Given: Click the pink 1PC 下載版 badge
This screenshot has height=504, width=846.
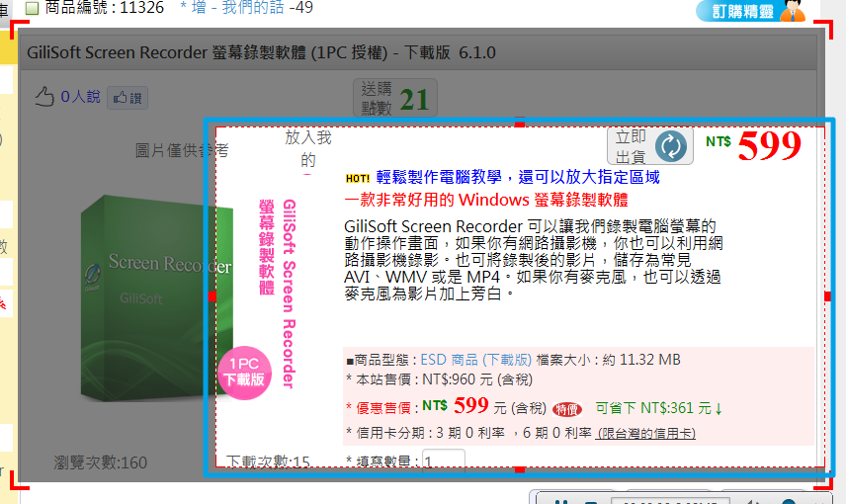Looking at the screenshot, I should tap(244, 372).
